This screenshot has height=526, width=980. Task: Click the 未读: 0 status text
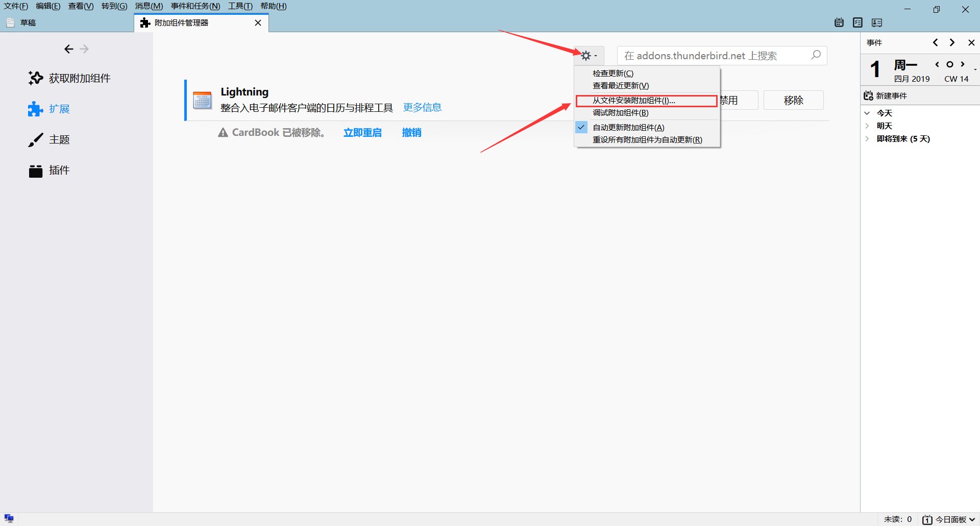click(898, 519)
